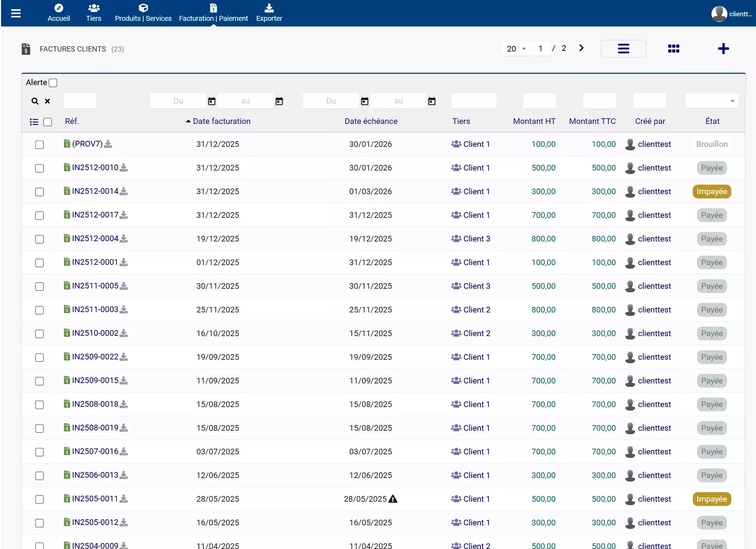Expand the page size dropdown showing 20
Screen dimensions: 756x549
click(516, 49)
